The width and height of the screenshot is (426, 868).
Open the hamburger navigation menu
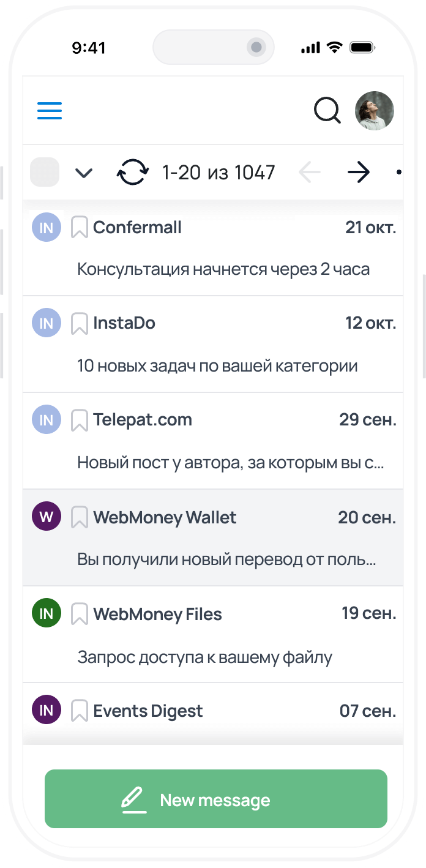(50, 111)
